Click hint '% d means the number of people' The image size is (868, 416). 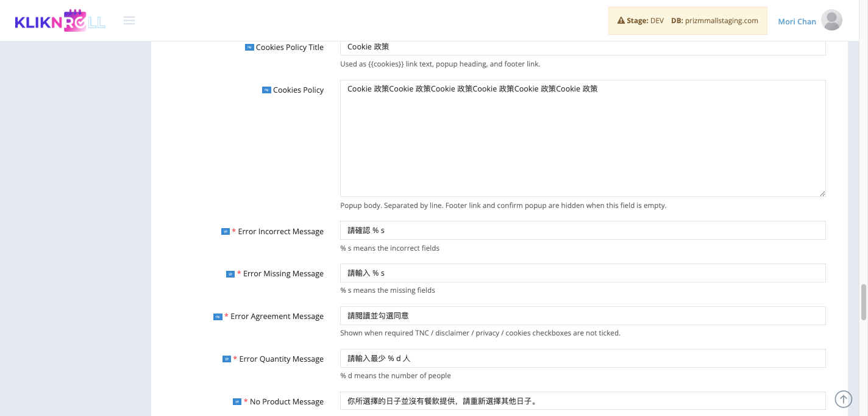pos(396,376)
